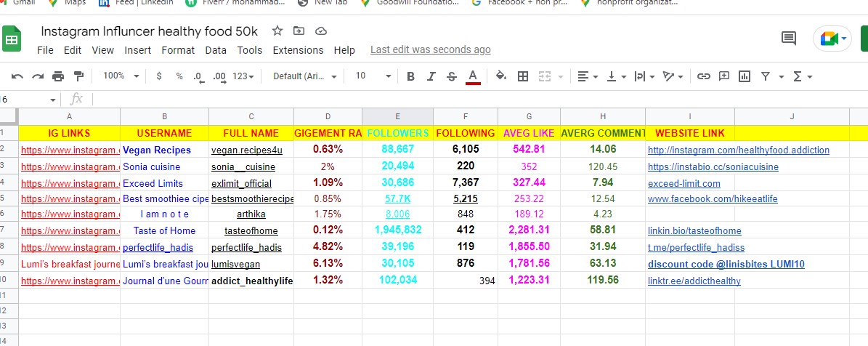Open the text color picker

(472, 76)
